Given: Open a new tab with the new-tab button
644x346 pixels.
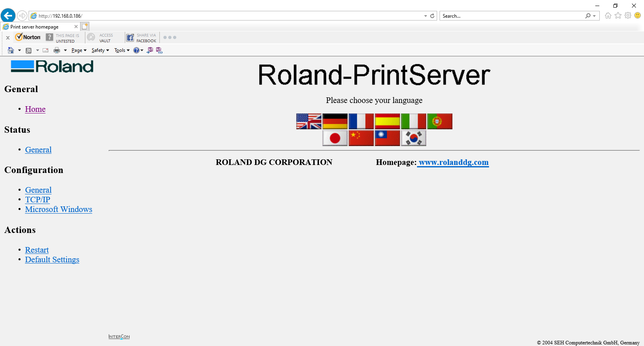Looking at the screenshot, I should pos(85,27).
